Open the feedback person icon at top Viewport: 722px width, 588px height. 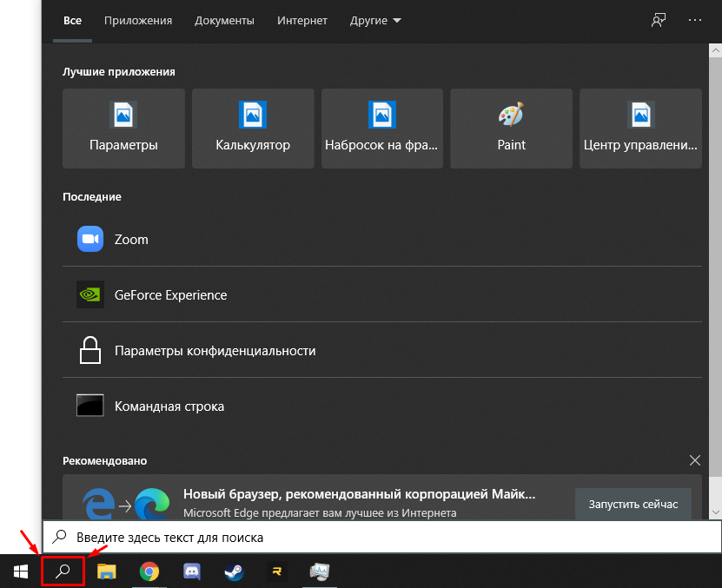pyautogui.click(x=659, y=20)
